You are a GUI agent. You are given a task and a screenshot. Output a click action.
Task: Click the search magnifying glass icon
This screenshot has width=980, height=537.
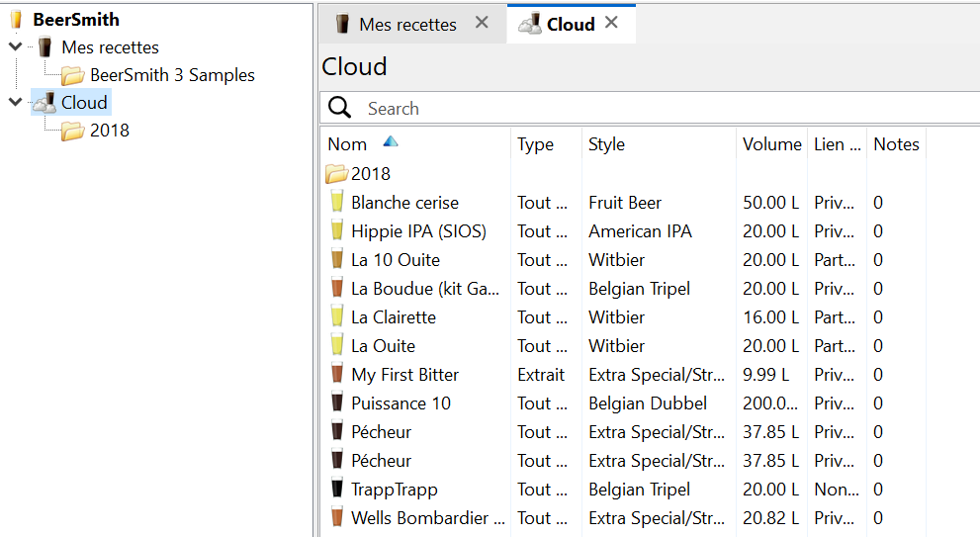[x=339, y=108]
